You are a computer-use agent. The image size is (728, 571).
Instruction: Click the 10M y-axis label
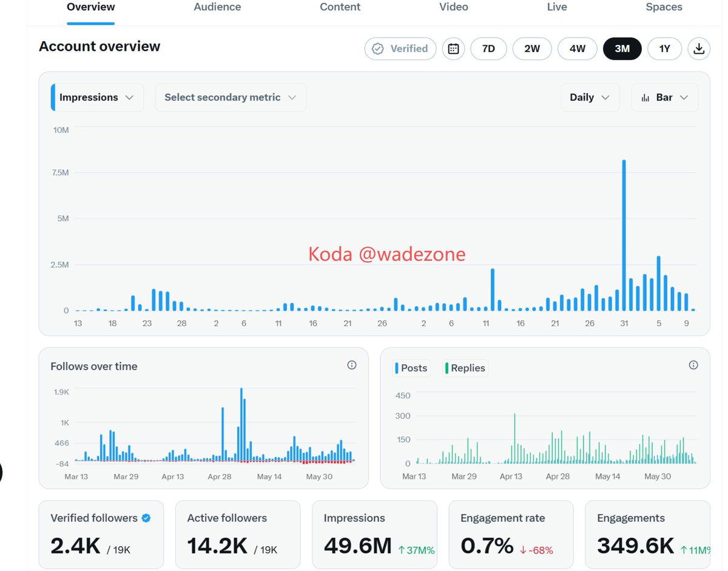click(61, 130)
